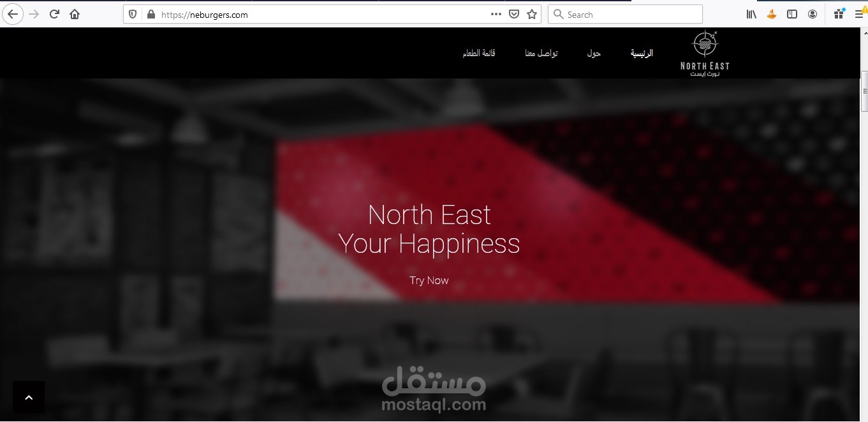This screenshot has height=422, width=868.
Task: Open page actions three-dot menu
Action: click(x=496, y=14)
